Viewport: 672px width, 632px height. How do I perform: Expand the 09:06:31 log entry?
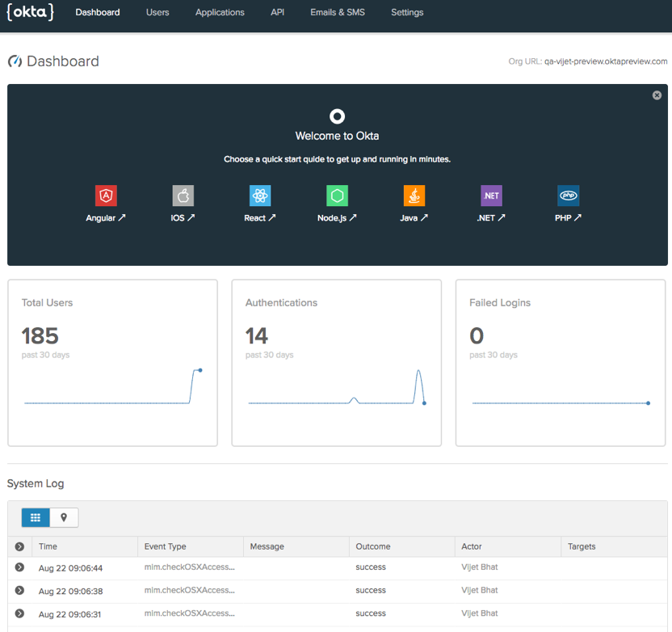click(x=19, y=613)
